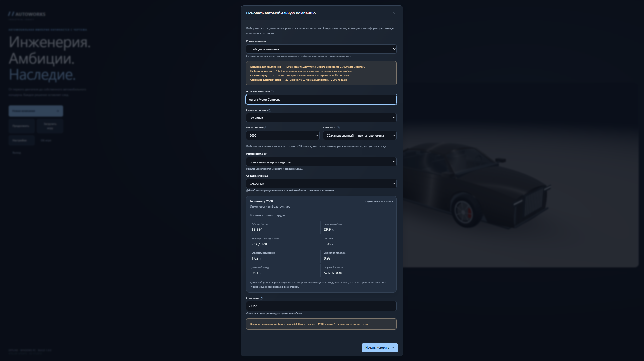644x361 pixels.
Task: Click the Одинаковое семя и решения hint text
Action: (x=274, y=313)
